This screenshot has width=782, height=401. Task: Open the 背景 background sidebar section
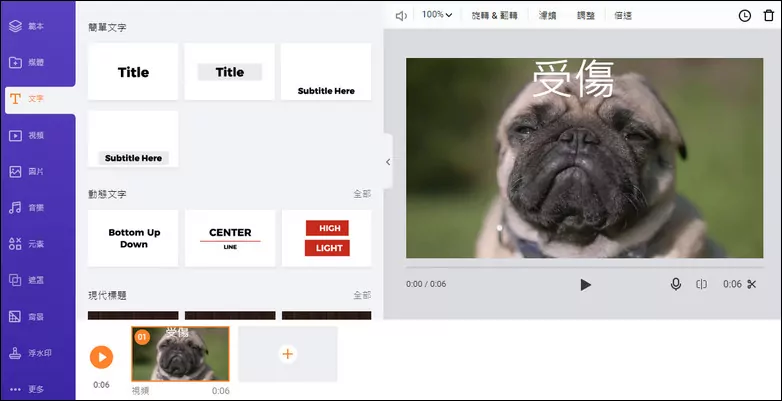[x=27, y=317]
